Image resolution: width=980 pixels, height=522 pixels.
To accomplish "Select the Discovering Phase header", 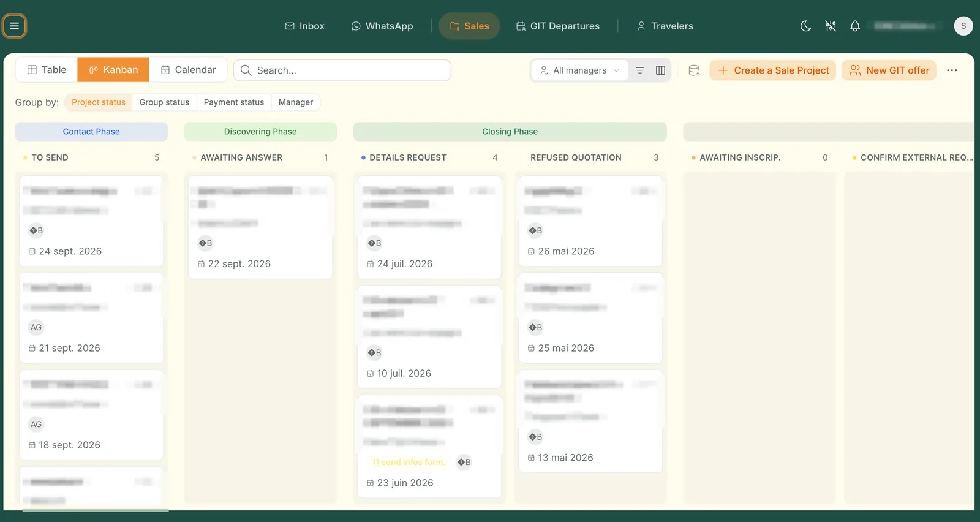I will [260, 132].
